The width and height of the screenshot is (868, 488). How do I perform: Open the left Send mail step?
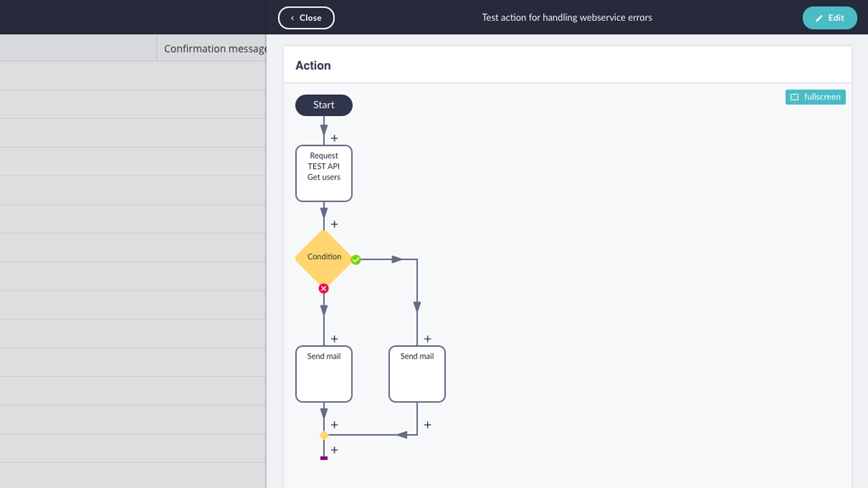(x=323, y=374)
